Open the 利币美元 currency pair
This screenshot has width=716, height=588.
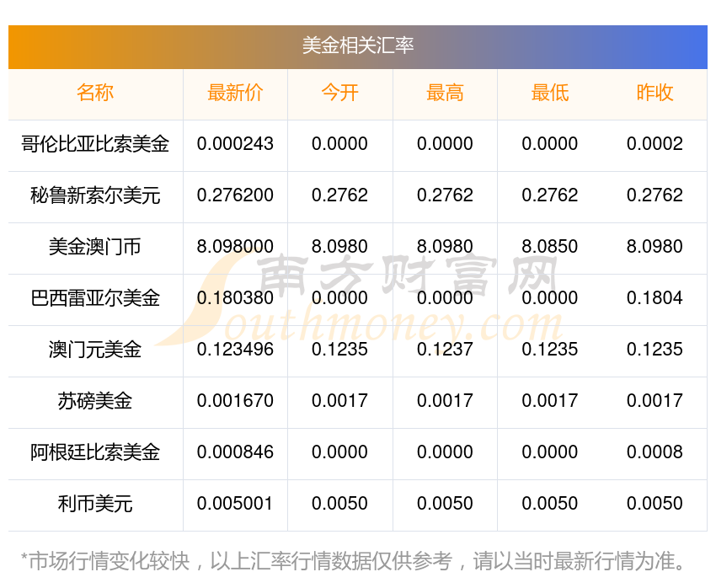pyautogui.click(x=95, y=504)
